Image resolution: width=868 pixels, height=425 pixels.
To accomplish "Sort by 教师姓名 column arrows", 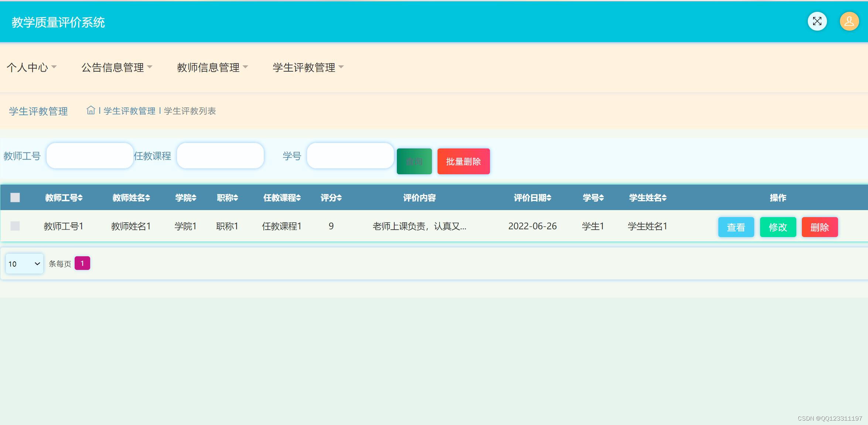I will [148, 198].
